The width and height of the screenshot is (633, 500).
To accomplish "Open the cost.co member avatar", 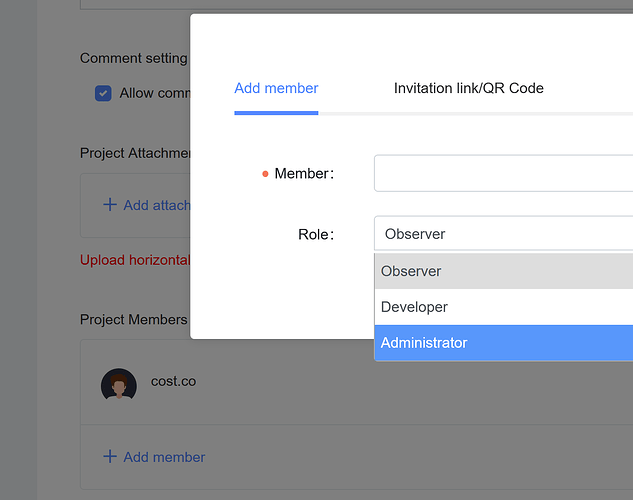I will 119,384.
